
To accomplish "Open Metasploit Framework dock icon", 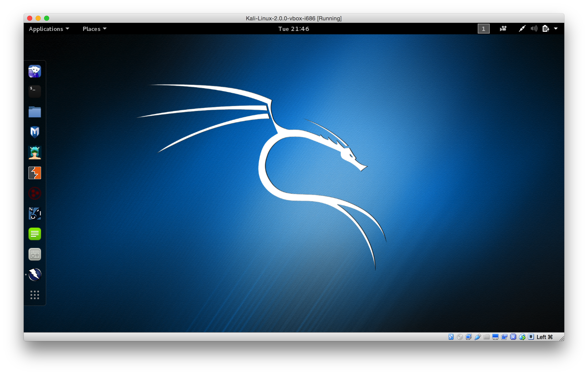I will point(35,132).
